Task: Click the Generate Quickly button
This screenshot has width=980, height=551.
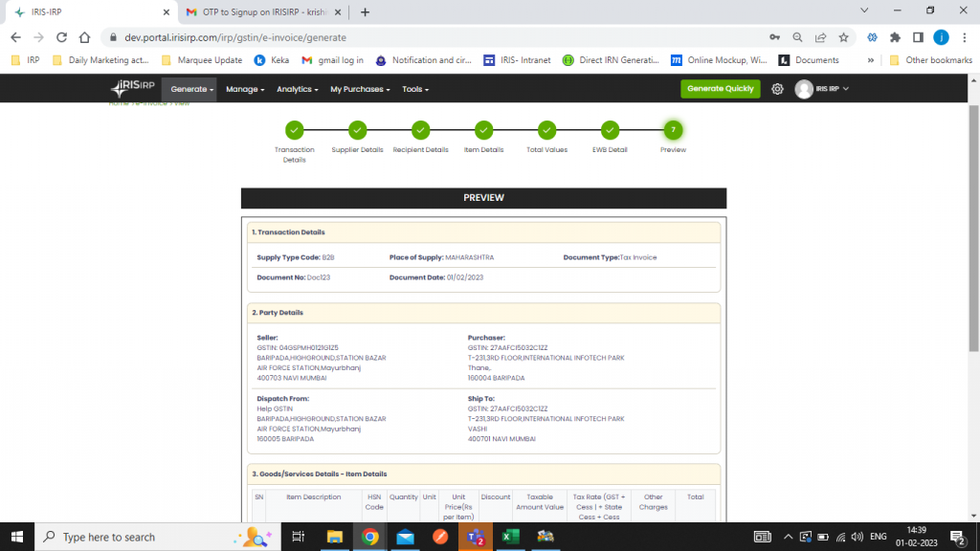Action: point(720,88)
